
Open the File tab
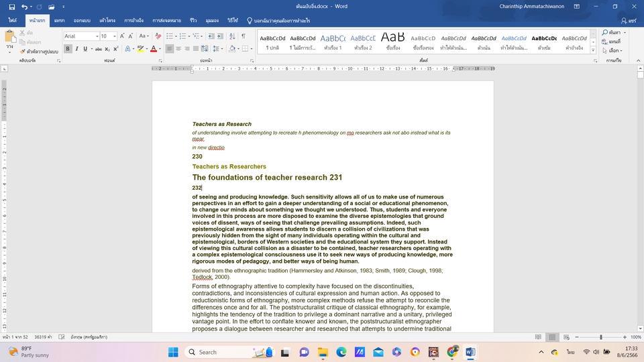[x=12, y=21]
